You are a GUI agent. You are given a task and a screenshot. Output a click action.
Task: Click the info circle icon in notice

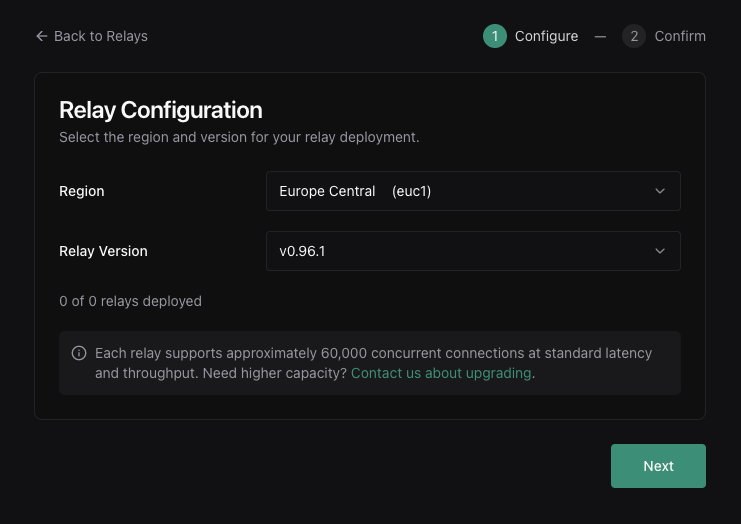tap(79, 353)
